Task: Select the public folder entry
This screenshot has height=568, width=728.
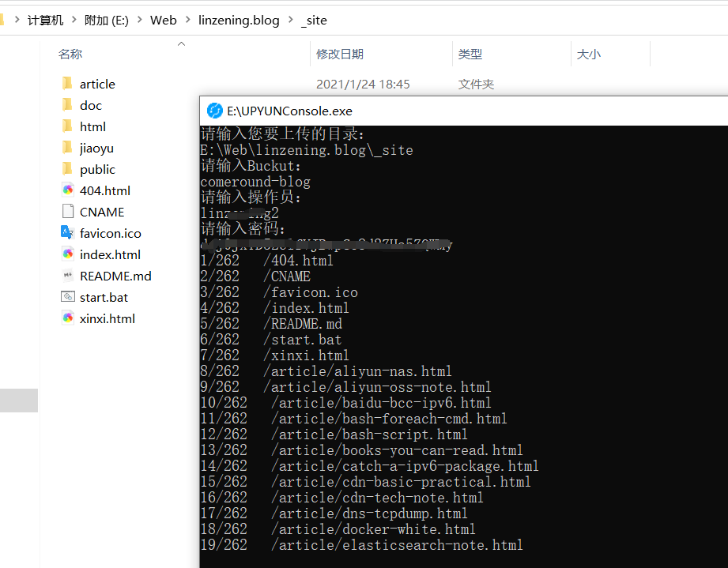Action: 97,169
